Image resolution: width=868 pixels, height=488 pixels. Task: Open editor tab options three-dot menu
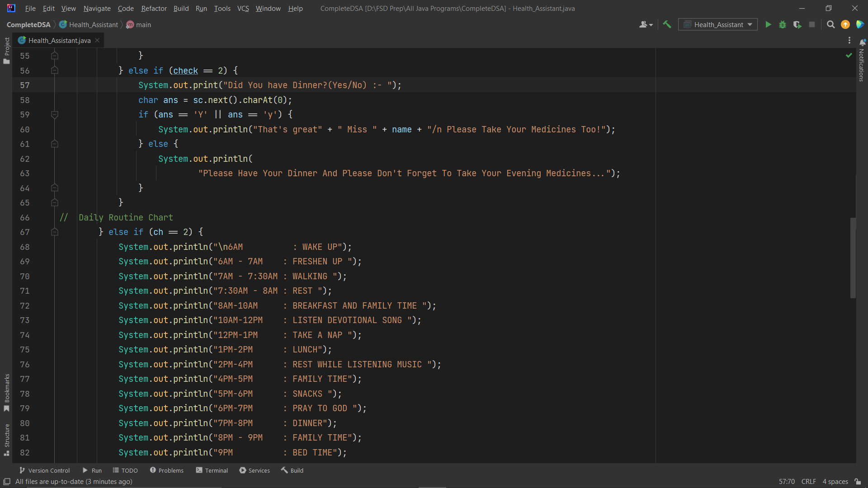tap(849, 41)
